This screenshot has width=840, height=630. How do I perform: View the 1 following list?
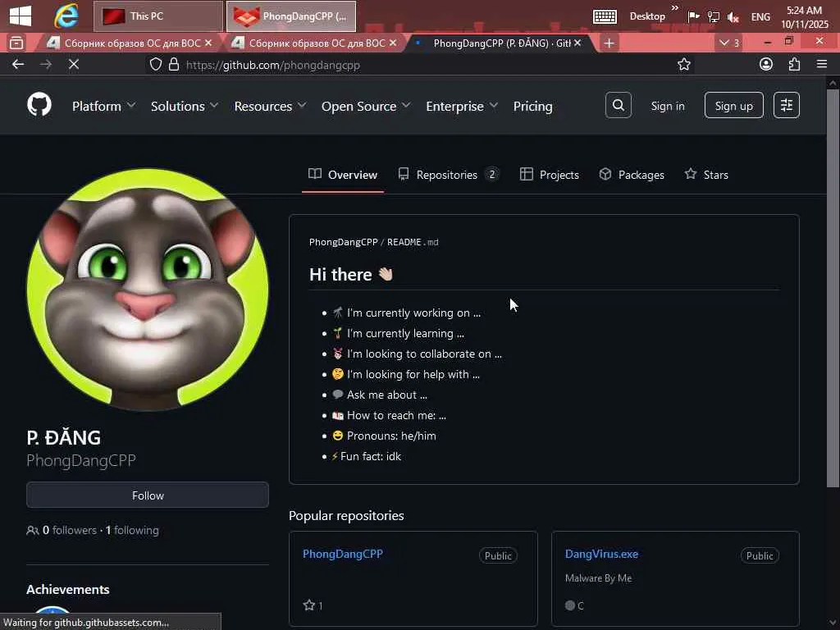tap(132, 531)
